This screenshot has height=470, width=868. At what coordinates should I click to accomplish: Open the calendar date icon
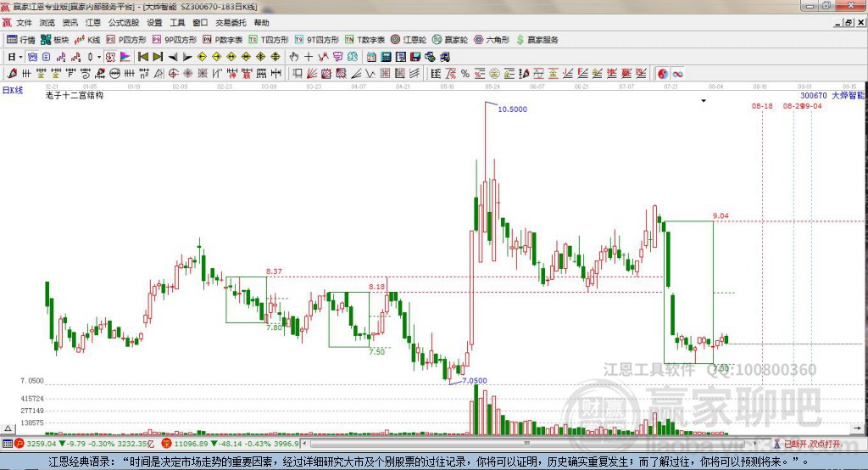[x=371, y=57]
